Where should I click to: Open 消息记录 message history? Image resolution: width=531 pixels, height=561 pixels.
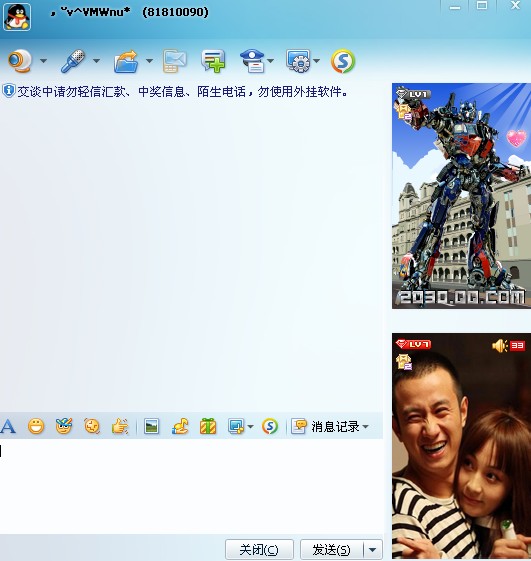[x=325, y=426]
